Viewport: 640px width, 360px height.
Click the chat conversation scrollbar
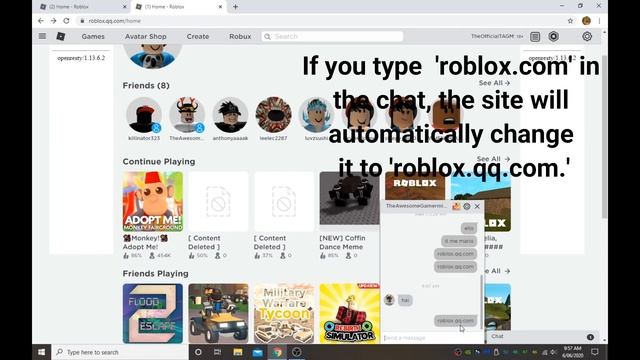481,301
